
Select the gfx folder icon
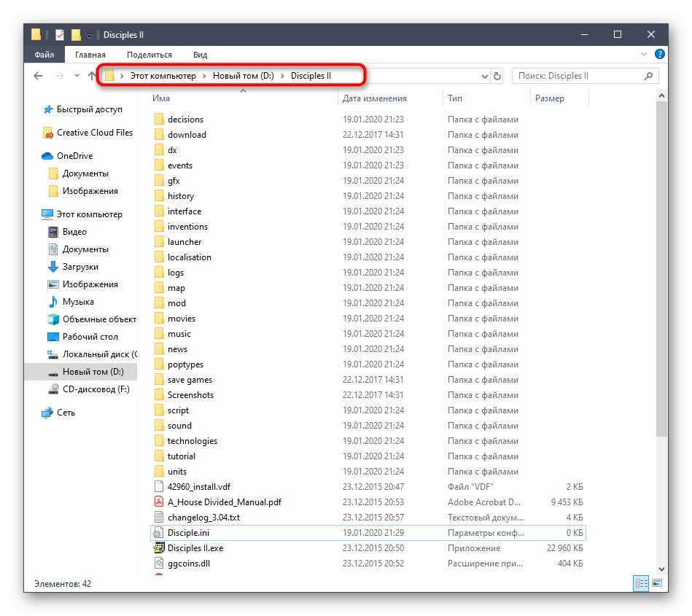tap(159, 181)
